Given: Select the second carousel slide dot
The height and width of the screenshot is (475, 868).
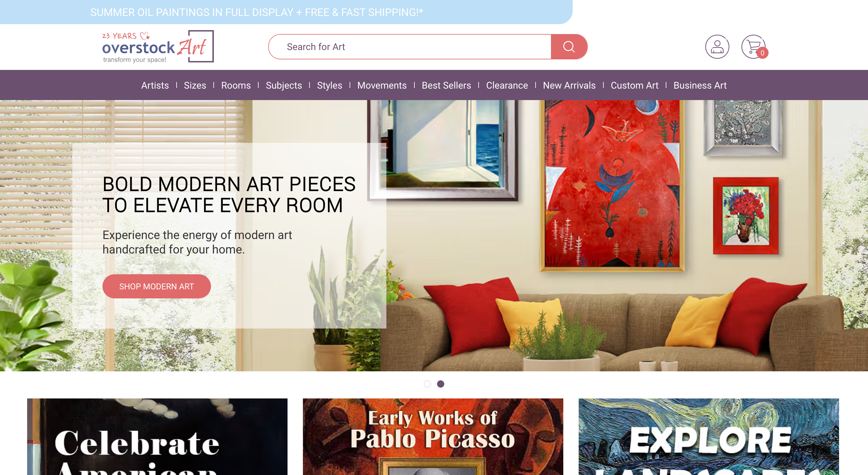Looking at the screenshot, I should (440, 384).
